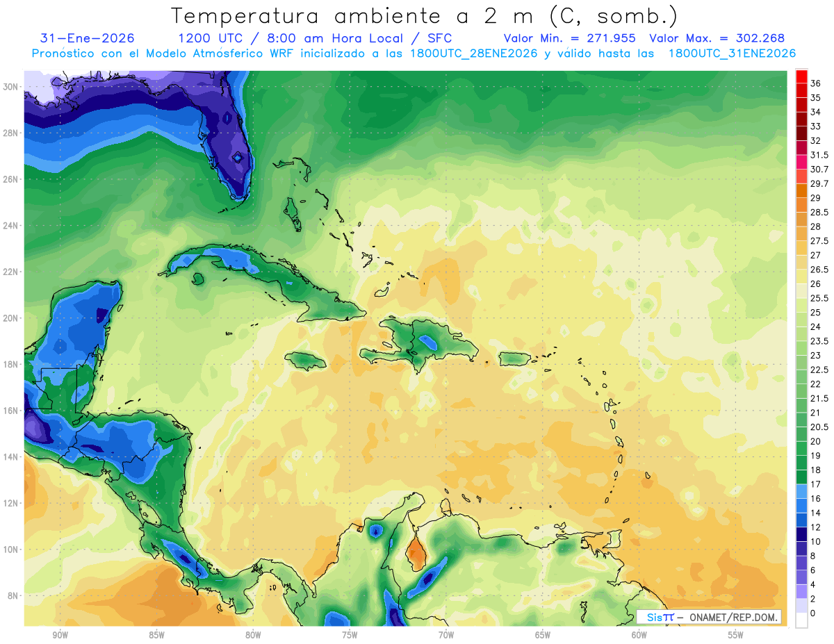The width and height of the screenshot is (834, 644).
Task: Select the date label '31-Ene-2026'
Action: click(x=88, y=38)
